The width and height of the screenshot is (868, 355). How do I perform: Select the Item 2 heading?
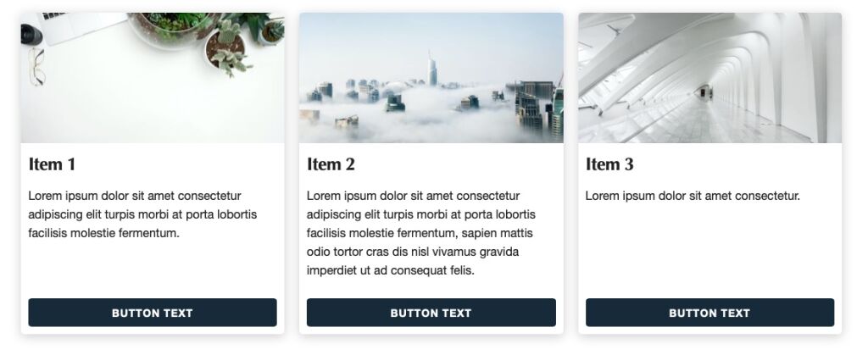331,164
